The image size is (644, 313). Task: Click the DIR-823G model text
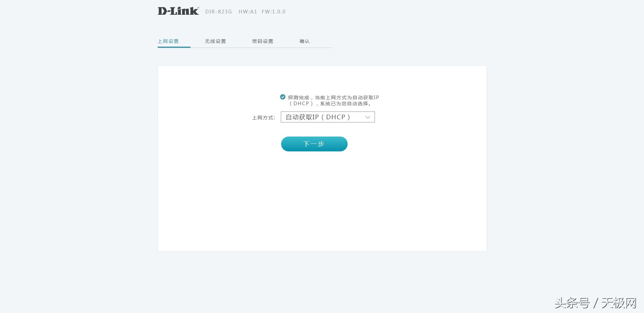coord(219,11)
